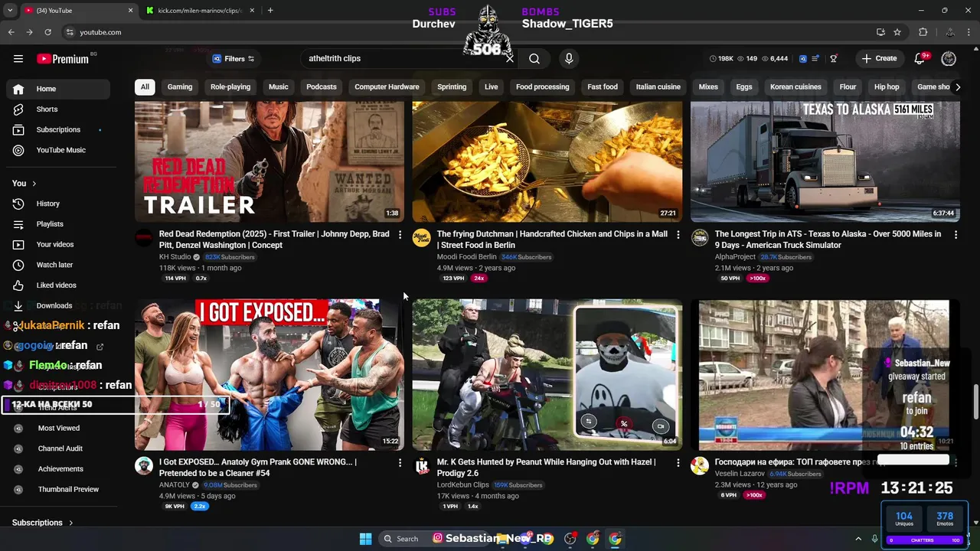
Task: Click the search magnifier button
Action: pos(534,58)
